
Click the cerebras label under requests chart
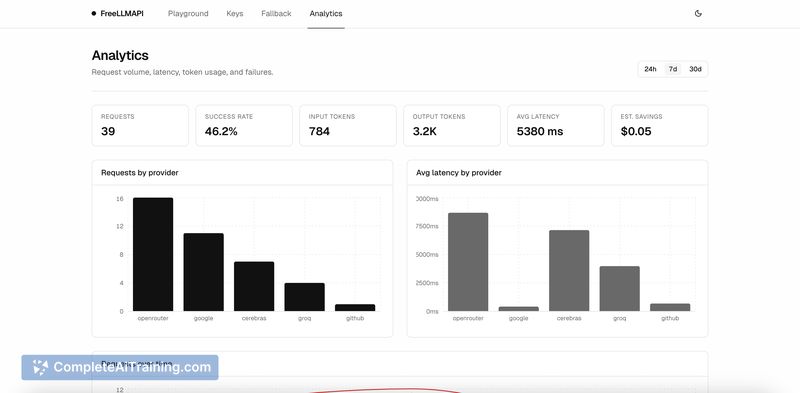pos(254,318)
